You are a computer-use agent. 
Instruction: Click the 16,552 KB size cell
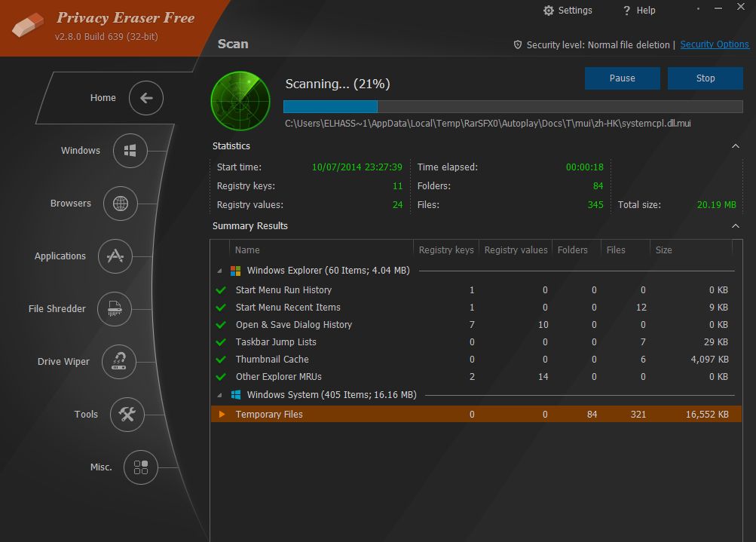click(x=707, y=414)
